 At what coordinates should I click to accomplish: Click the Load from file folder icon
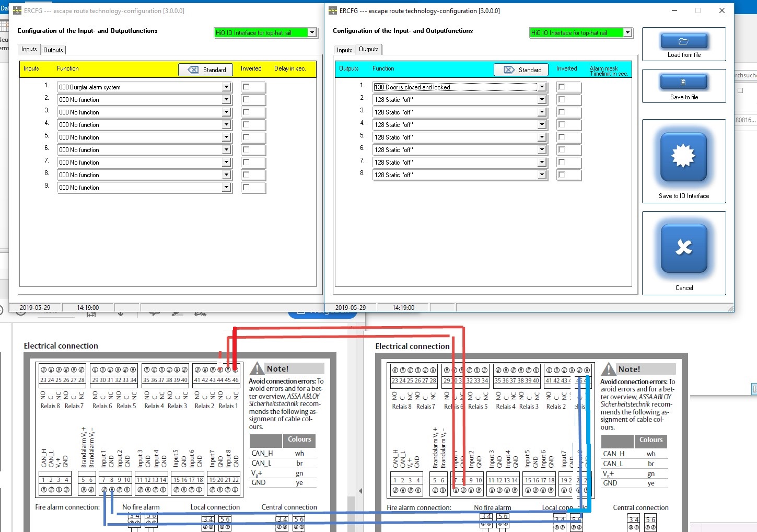click(683, 41)
